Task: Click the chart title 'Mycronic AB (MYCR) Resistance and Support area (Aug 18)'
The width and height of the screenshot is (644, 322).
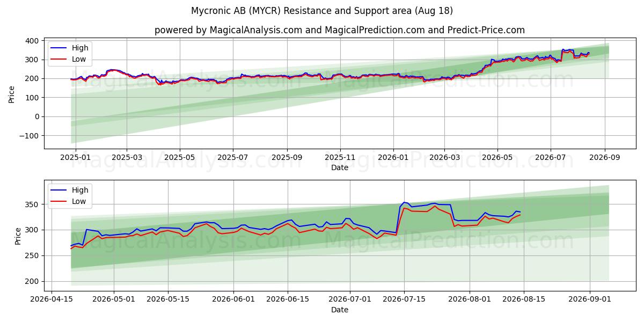Action: (322, 11)
